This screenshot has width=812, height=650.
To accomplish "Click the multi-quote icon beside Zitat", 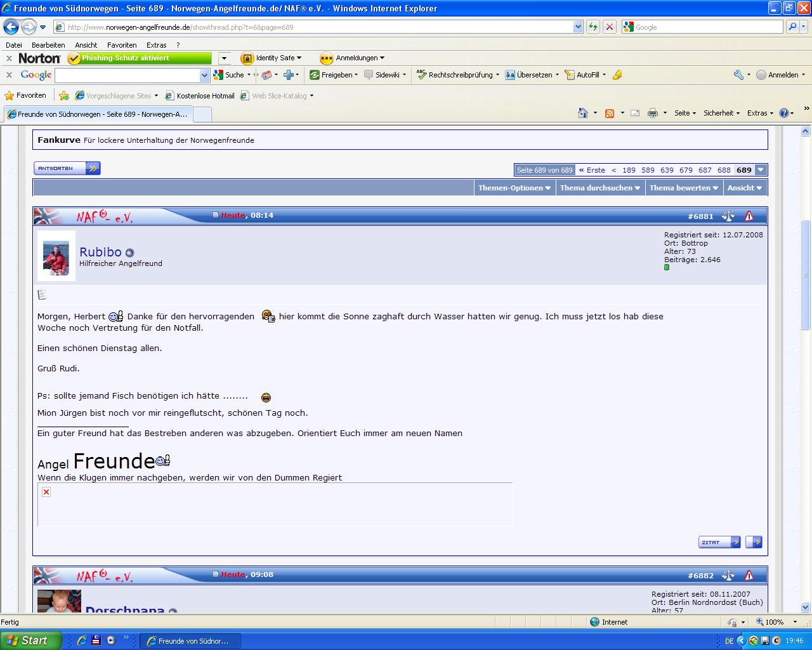I will (x=754, y=542).
